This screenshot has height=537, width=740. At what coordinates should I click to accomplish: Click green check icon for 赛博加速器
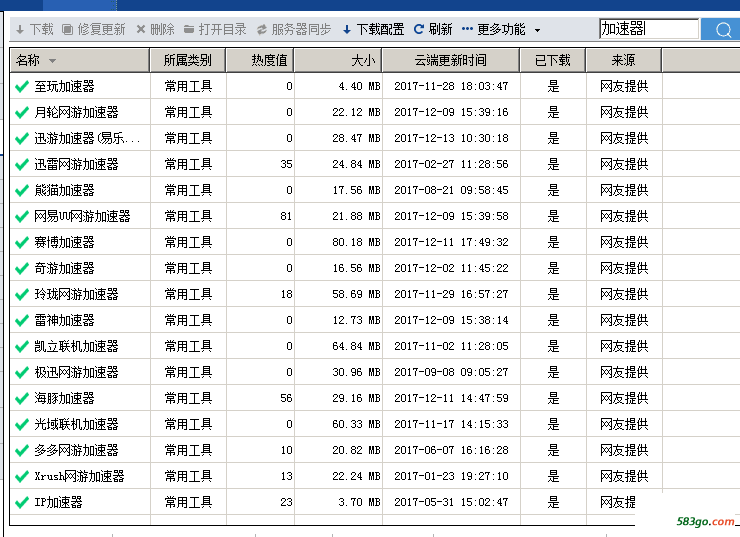tap(22, 243)
